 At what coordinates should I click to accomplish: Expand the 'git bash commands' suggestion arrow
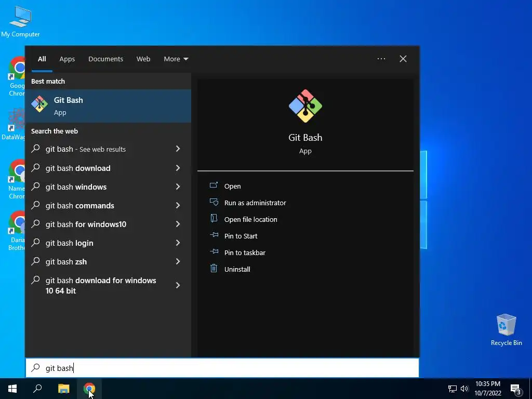pos(178,205)
